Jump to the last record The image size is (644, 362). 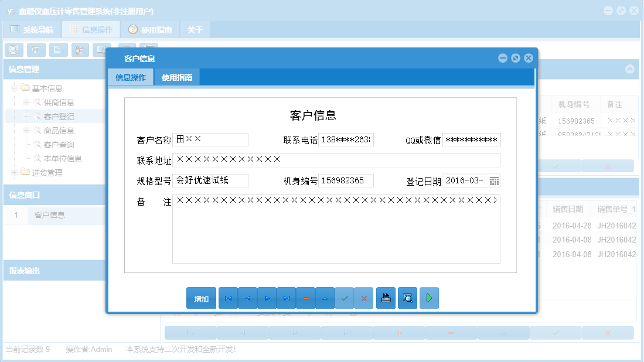coord(286,298)
